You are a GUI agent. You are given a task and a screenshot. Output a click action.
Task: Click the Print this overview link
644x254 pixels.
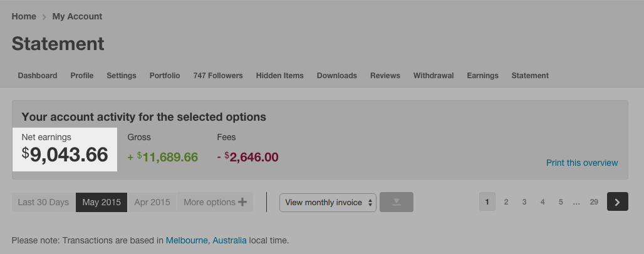[582, 163]
